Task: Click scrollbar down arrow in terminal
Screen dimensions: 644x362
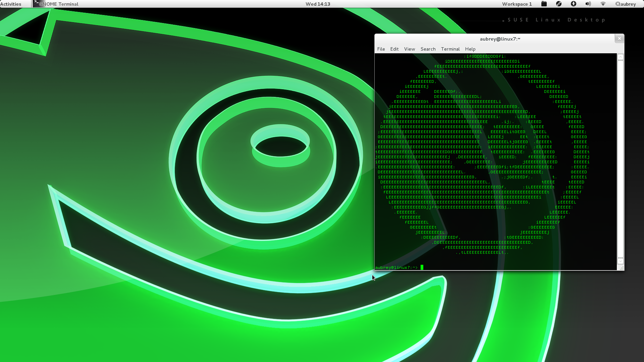Action: click(x=621, y=261)
